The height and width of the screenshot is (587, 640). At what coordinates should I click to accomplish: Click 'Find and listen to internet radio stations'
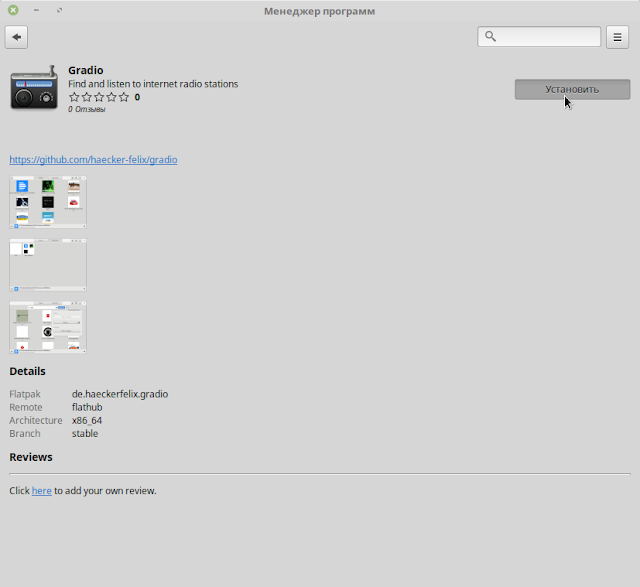point(153,84)
